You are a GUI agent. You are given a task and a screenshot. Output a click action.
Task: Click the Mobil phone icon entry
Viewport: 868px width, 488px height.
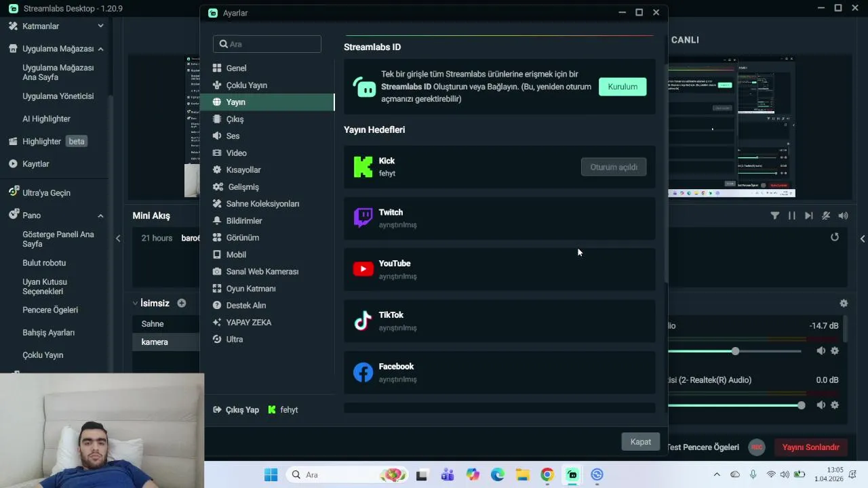point(217,254)
